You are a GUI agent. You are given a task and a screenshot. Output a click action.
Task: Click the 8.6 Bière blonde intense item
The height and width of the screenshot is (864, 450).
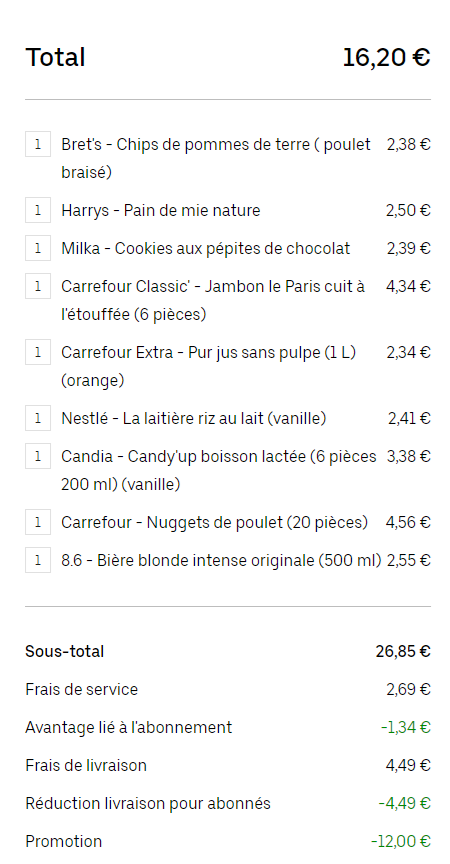tap(221, 560)
